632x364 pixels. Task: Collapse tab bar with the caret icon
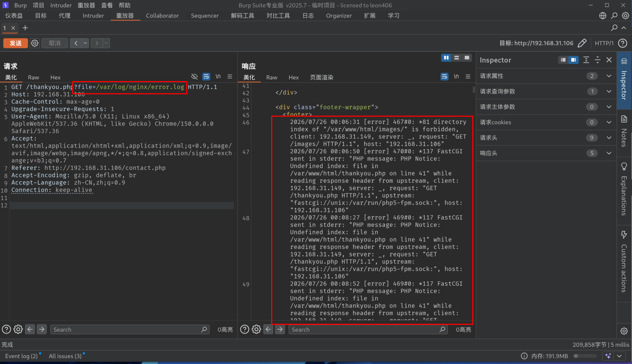pos(624,28)
